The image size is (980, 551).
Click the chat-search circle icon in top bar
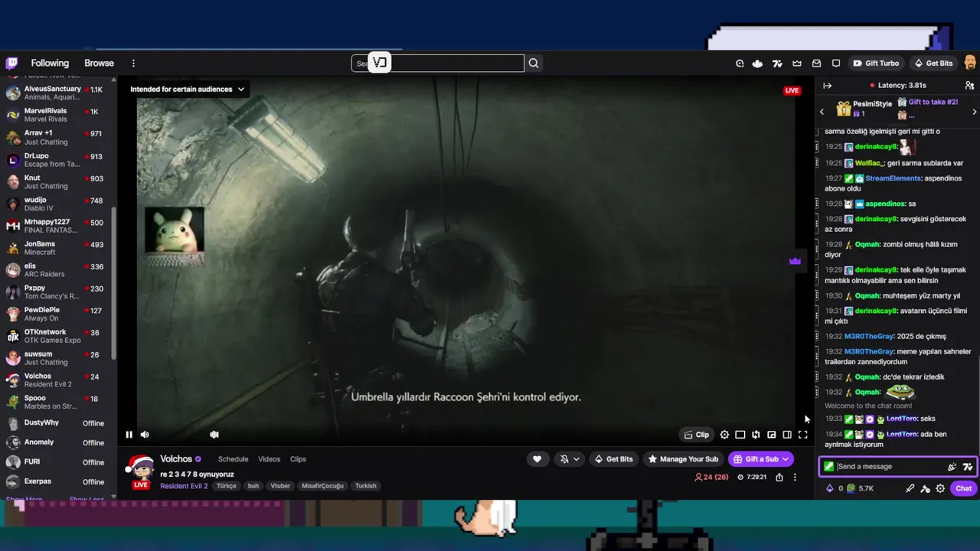740,64
